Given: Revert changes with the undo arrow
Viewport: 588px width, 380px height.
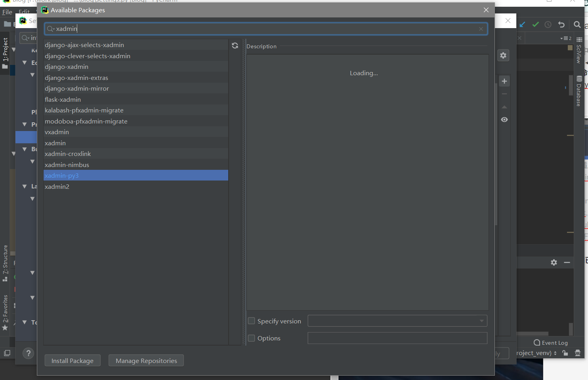Looking at the screenshot, I should [561, 25].
